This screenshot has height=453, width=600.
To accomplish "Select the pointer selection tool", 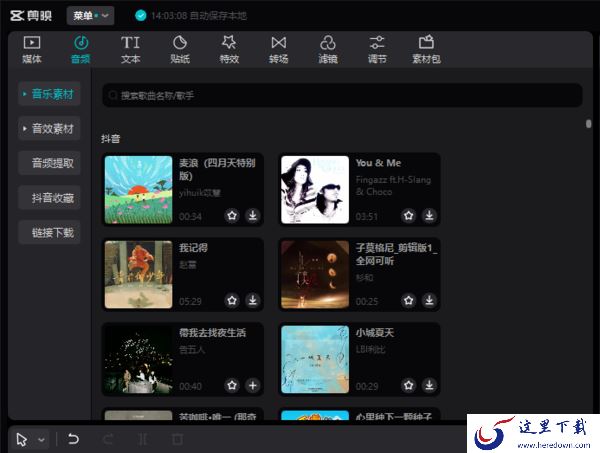I will click(x=22, y=440).
